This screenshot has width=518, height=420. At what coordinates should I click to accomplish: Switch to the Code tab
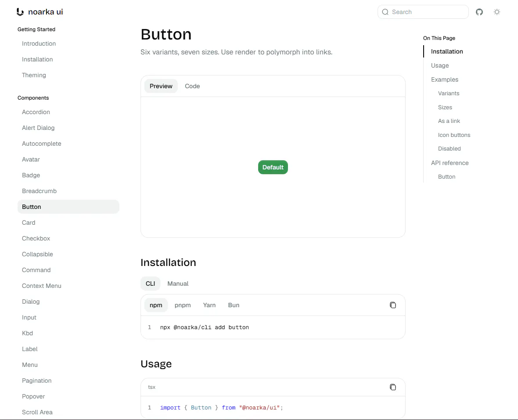[192, 86]
